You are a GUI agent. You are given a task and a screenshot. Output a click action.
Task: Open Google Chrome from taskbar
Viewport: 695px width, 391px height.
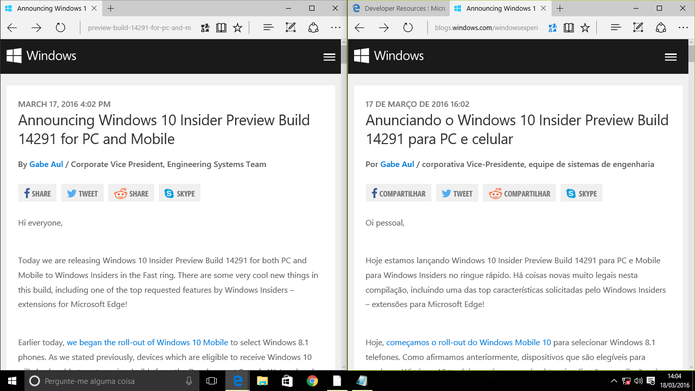click(312, 381)
